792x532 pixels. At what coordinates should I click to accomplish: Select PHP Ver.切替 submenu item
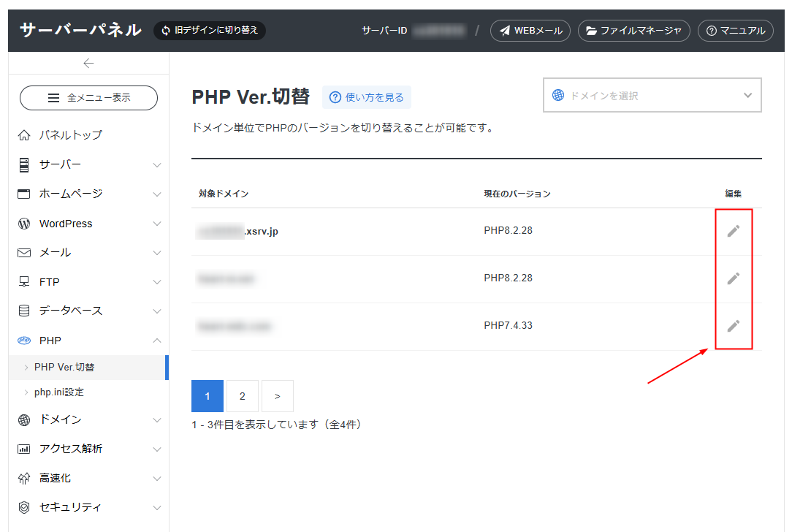pos(88,368)
